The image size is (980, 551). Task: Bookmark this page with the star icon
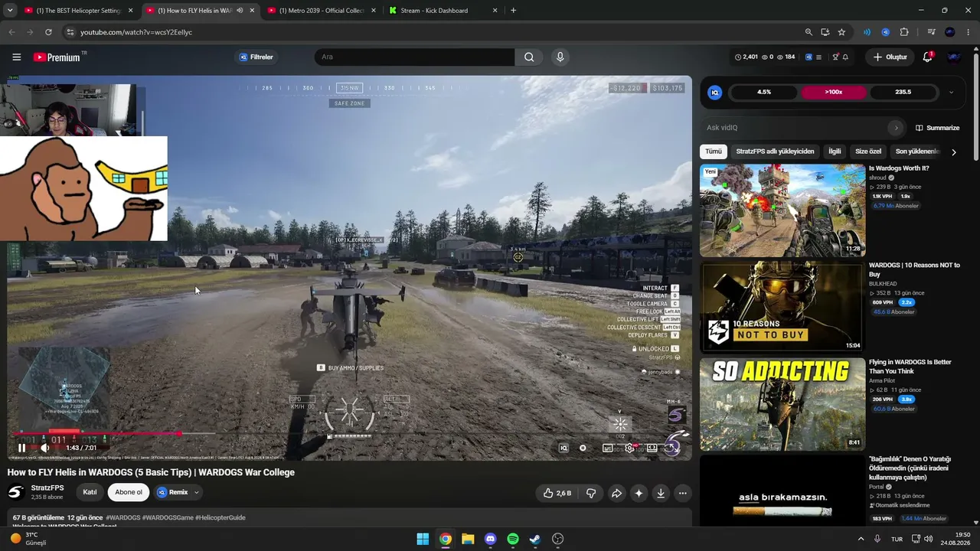[x=841, y=32]
